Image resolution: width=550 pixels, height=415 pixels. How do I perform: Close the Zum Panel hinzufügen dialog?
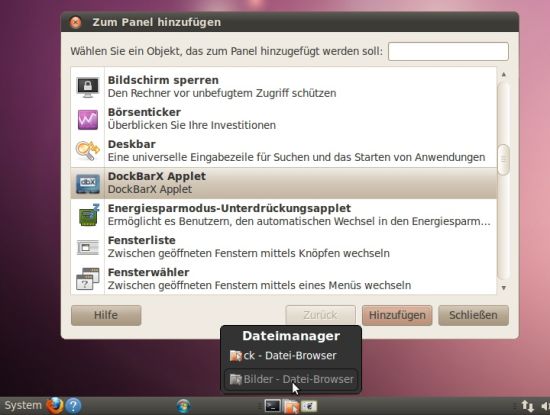coord(75,22)
